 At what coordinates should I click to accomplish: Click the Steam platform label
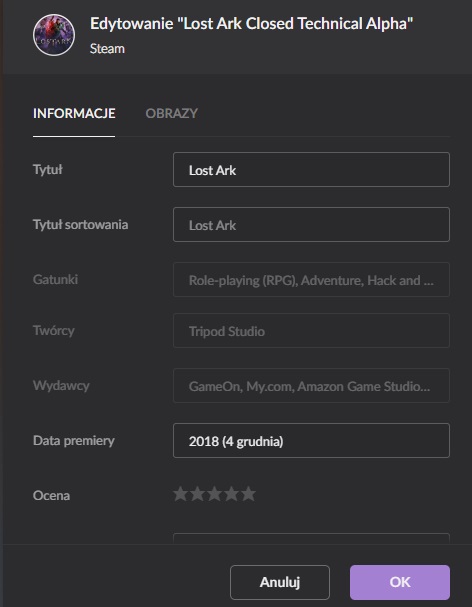pyautogui.click(x=107, y=49)
